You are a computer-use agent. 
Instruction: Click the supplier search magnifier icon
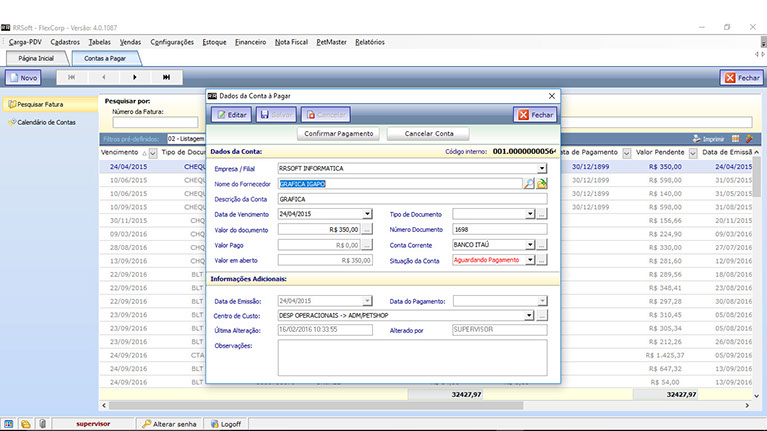[530, 184]
